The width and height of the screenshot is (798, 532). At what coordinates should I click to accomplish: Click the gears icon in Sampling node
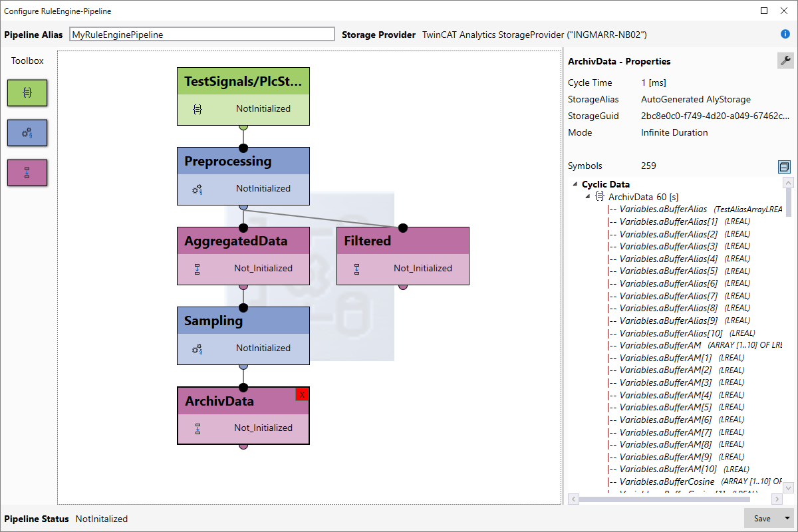coord(197,348)
